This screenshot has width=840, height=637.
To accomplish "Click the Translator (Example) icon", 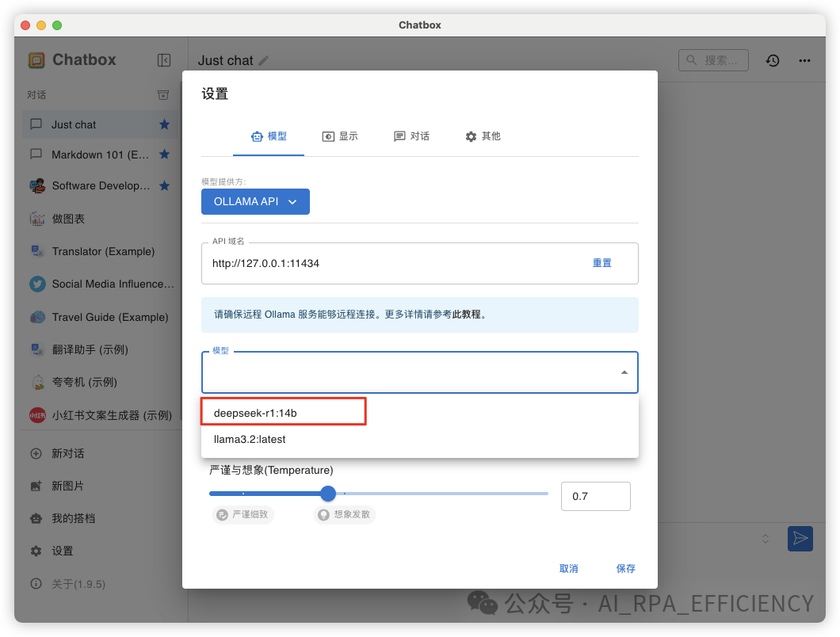I will point(37,251).
